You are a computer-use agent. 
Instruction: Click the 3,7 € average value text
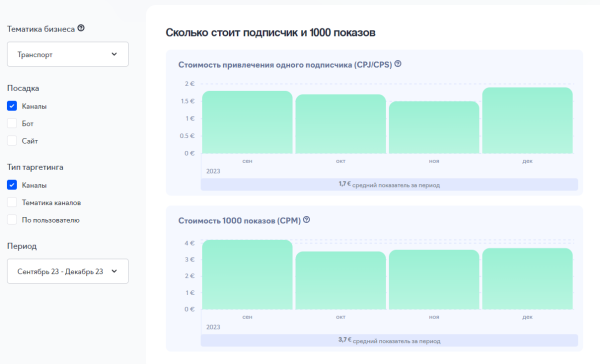coord(344,340)
